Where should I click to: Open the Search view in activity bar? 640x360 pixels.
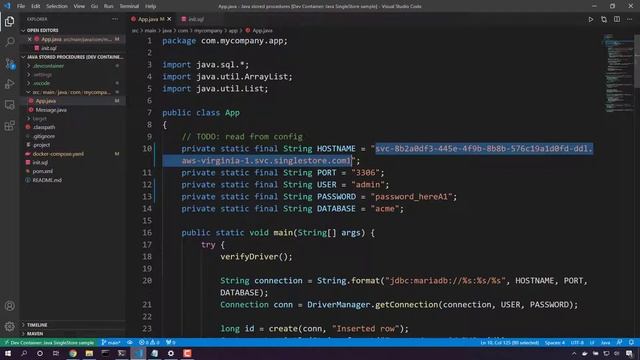click(10, 42)
